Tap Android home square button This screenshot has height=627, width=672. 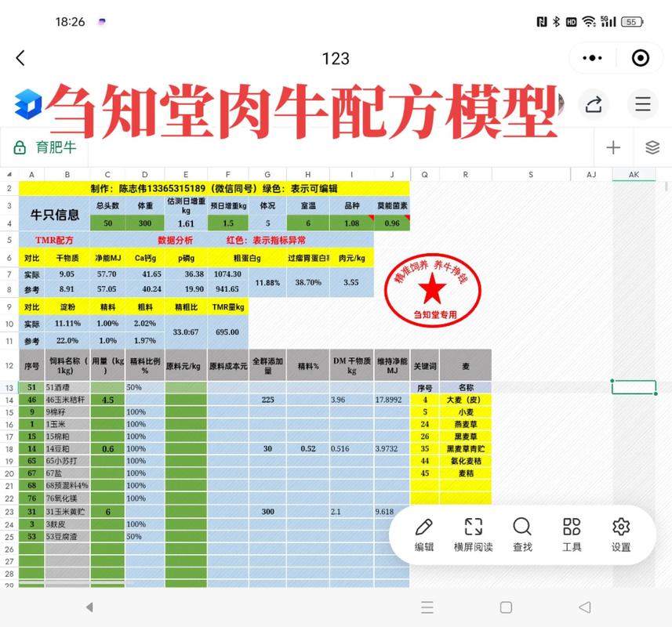[506, 607]
